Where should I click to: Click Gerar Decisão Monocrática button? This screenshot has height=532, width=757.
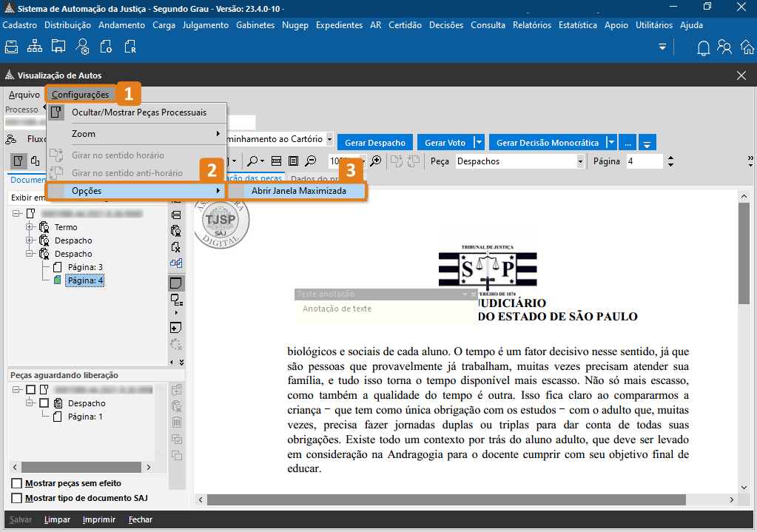548,142
